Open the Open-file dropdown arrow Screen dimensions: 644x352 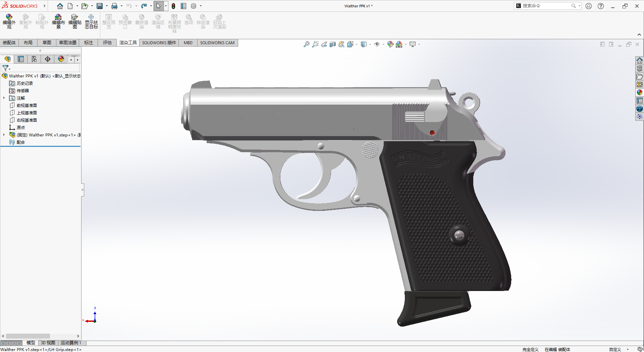(92, 6)
